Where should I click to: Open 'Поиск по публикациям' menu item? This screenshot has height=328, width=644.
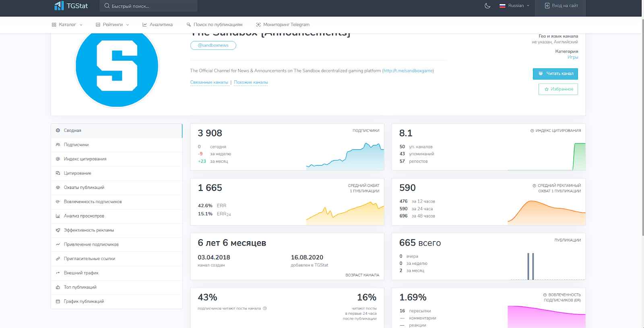tap(214, 25)
